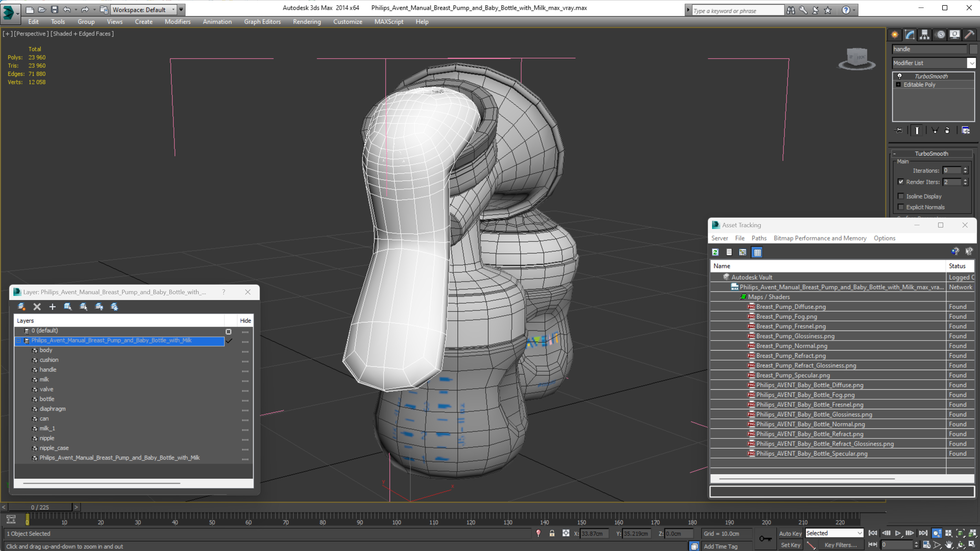Click Remove modifier from stack trash icon
This screenshot has height=551, width=980.
pos(947,130)
